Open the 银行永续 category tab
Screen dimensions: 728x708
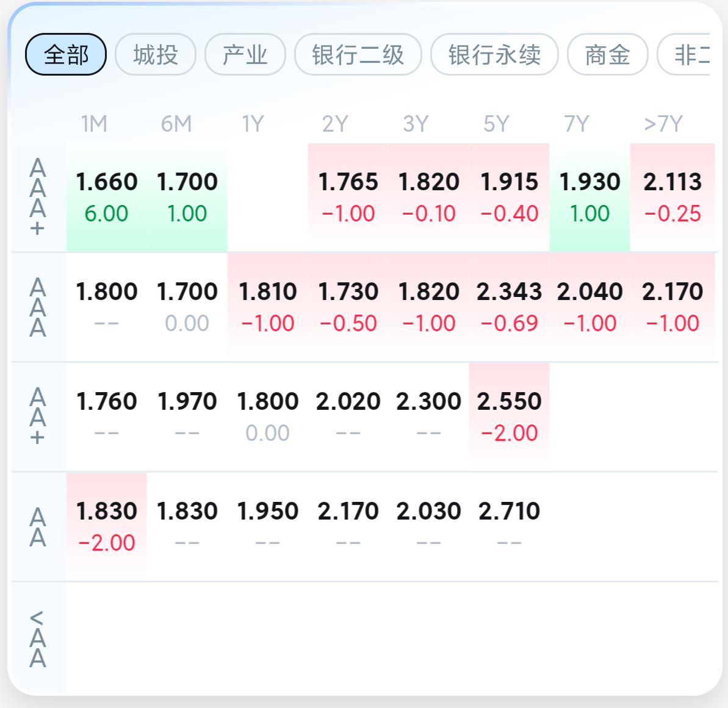point(494,54)
